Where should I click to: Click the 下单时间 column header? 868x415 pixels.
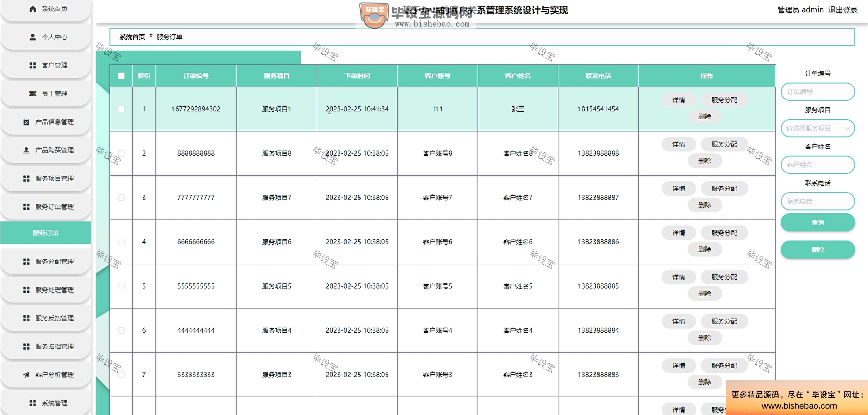[x=357, y=76]
